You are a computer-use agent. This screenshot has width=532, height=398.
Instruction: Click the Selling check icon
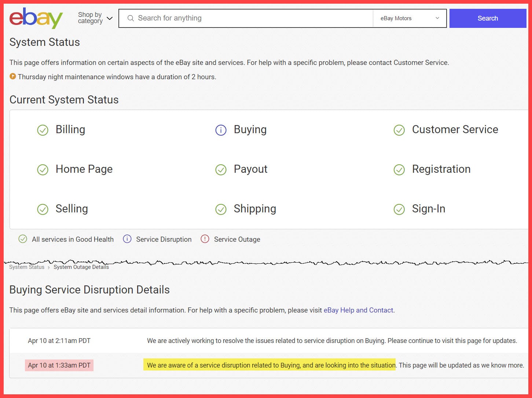(x=43, y=209)
